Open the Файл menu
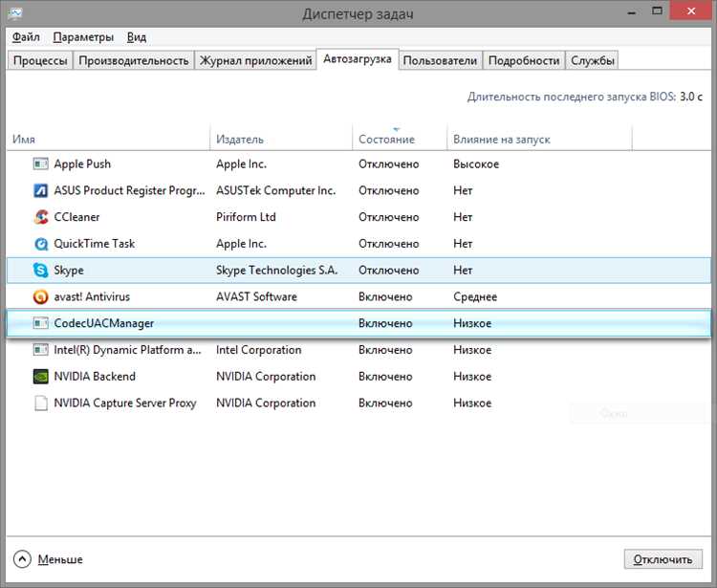This screenshot has height=588, width=717. tap(26, 37)
